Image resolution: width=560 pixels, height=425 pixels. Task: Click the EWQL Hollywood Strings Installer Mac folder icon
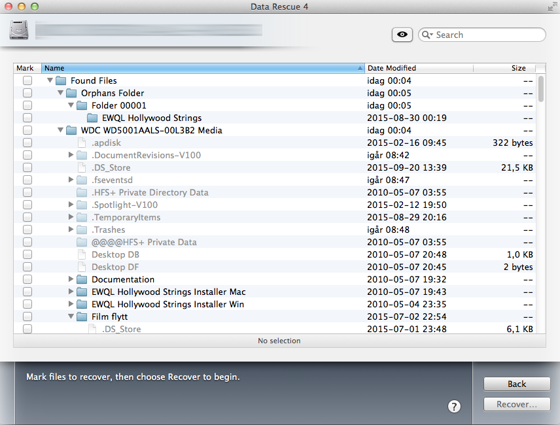coord(82,292)
